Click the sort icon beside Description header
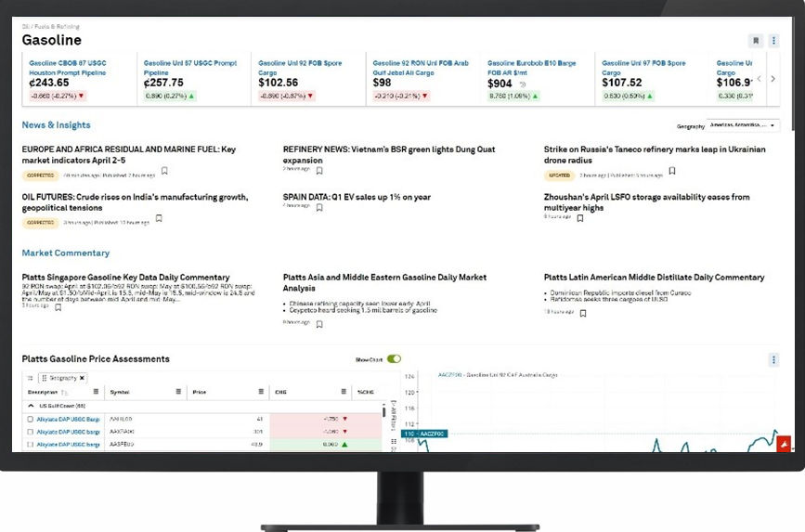 64,393
